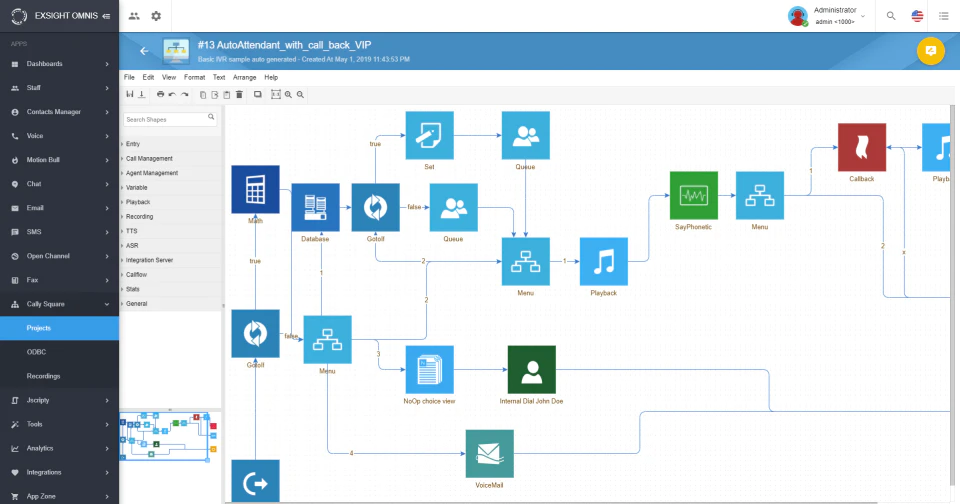Open the Arrange menu
Image resolution: width=960 pixels, height=504 pixels.
244,78
